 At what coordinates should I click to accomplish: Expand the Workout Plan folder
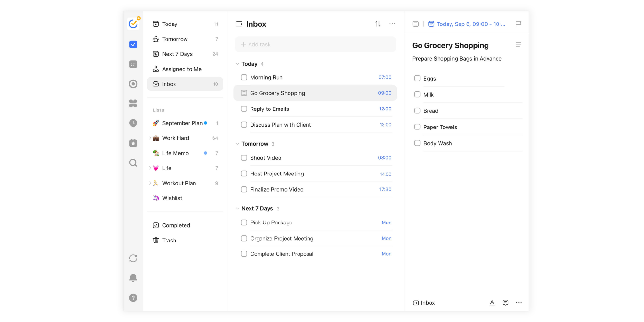[150, 183]
